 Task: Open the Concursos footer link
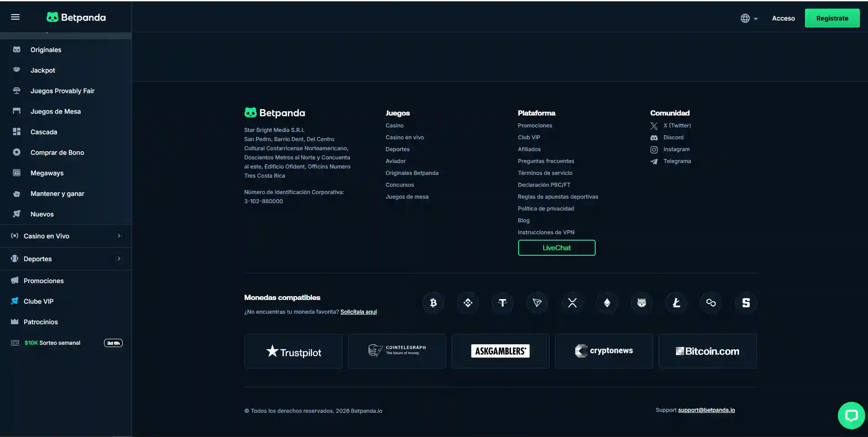tap(400, 185)
